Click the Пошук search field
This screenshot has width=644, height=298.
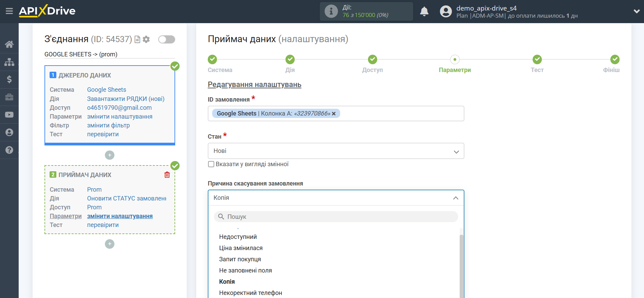click(x=336, y=216)
